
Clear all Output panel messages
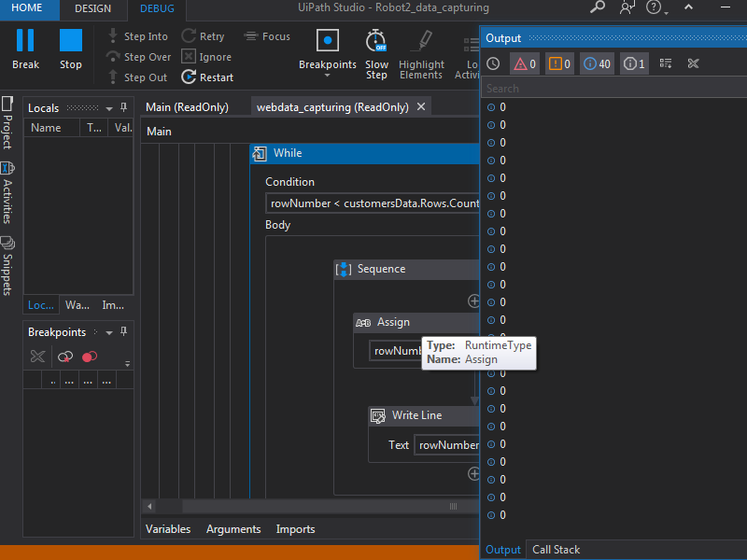pos(693,63)
